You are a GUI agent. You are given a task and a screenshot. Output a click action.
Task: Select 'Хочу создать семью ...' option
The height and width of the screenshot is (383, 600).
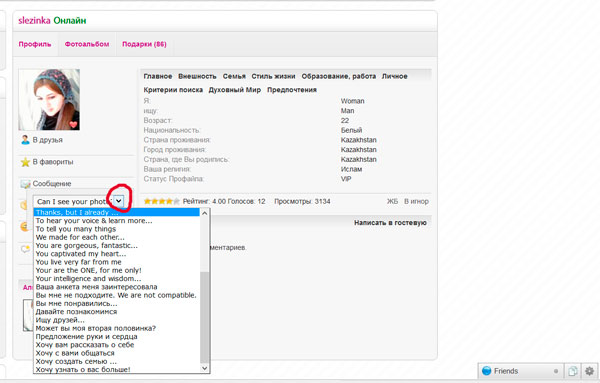[117, 361]
